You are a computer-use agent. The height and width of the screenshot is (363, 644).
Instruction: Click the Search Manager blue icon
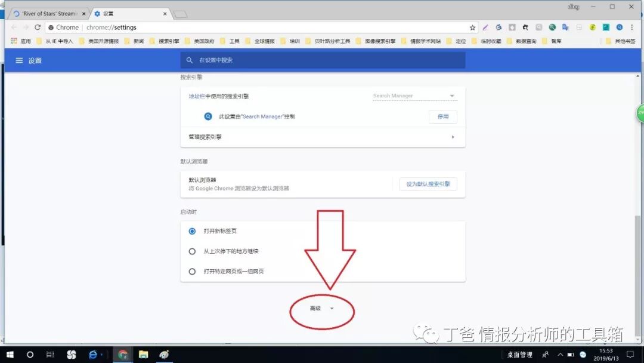(x=208, y=116)
